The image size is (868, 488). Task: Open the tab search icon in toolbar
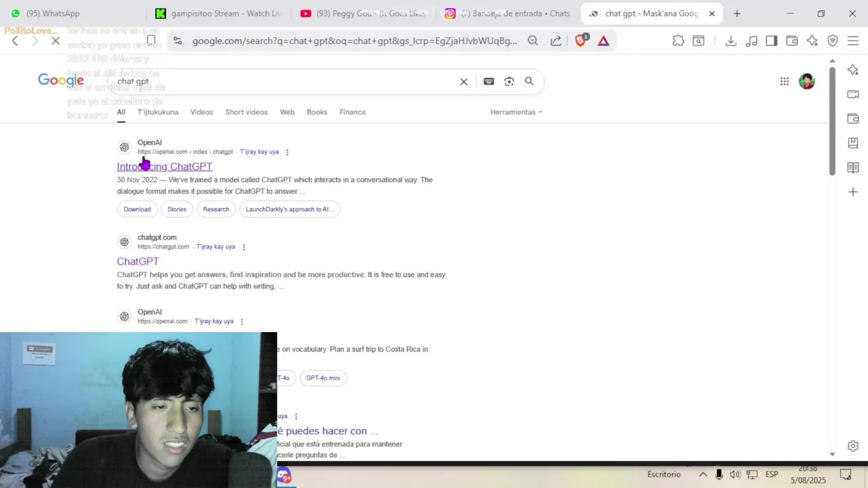(698, 41)
